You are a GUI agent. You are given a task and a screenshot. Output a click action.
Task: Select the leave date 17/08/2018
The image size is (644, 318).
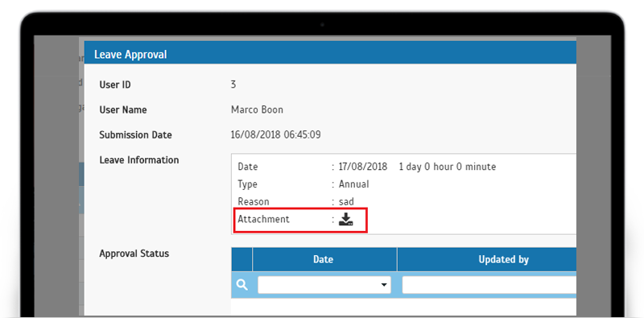click(363, 167)
